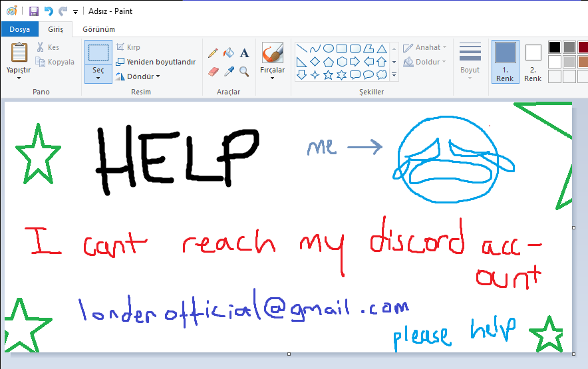588x369 pixels.
Task: Activate 1. Renk foreground color
Action: click(x=505, y=62)
